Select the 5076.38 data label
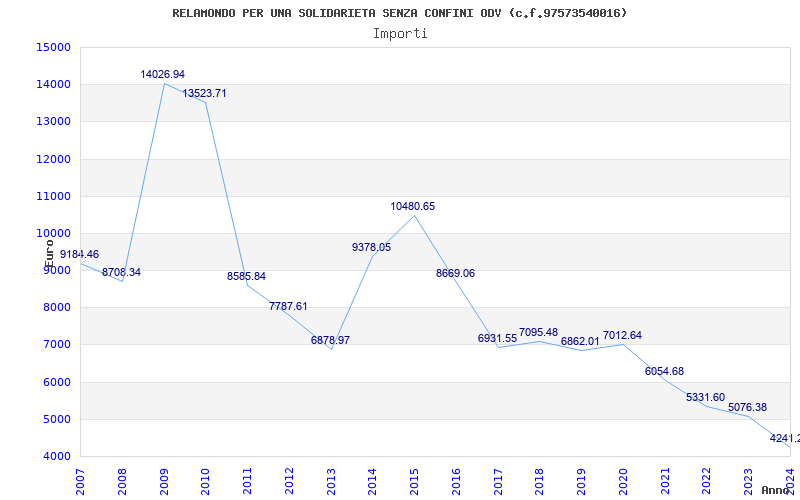This screenshot has height=500, width=800. [x=747, y=408]
